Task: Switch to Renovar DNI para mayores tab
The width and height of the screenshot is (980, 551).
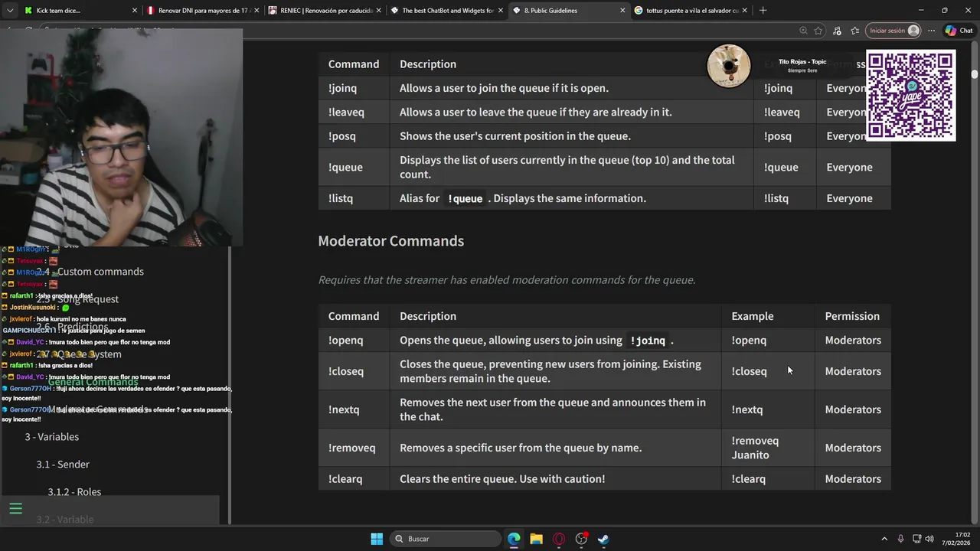Action: point(196,11)
